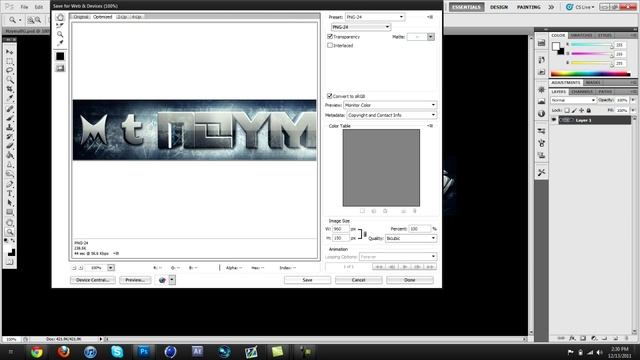The image size is (640, 360).
Task: Select the History Brush tool
Action: point(10,137)
